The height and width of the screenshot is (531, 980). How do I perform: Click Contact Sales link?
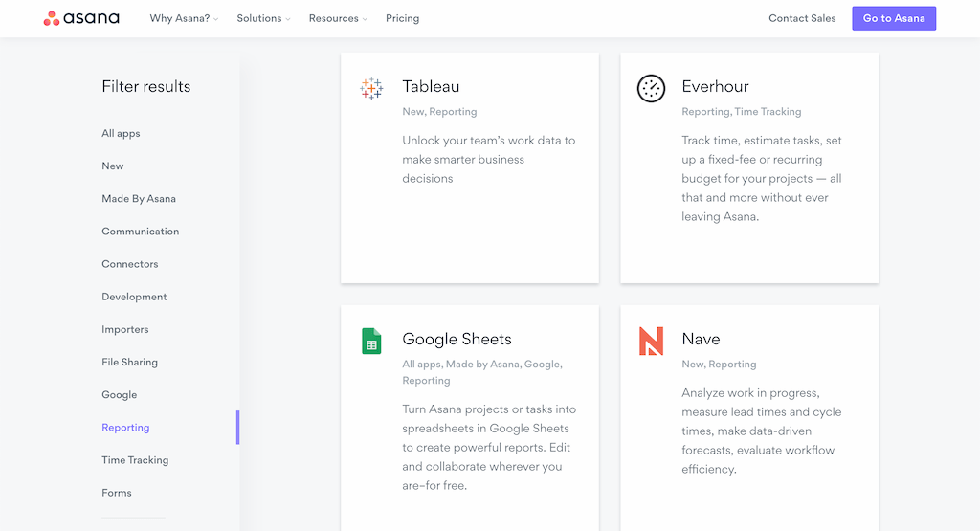[802, 18]
